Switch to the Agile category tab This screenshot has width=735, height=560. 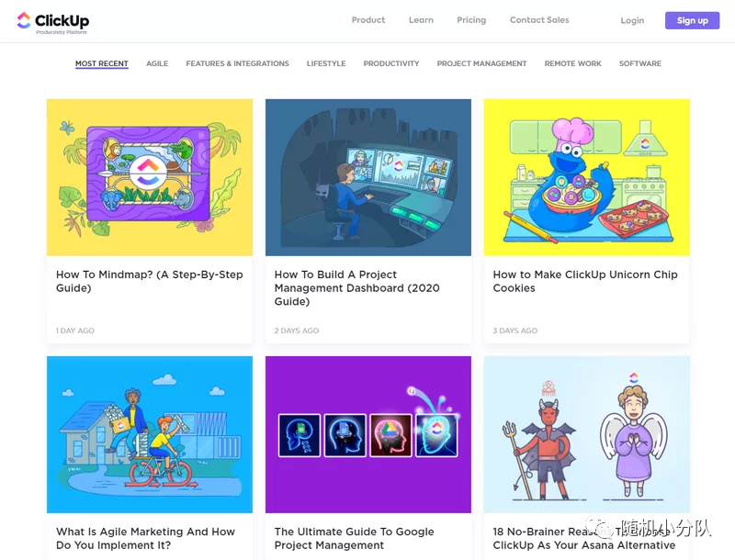click(x=157, y=64)
